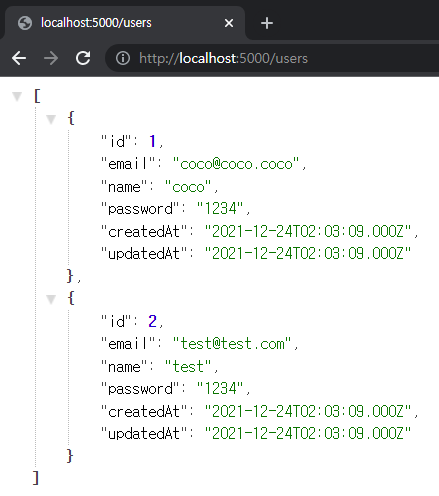Click the closing bracket of the JSON array
Screen dimensions: 439x496
coord(36,478)
